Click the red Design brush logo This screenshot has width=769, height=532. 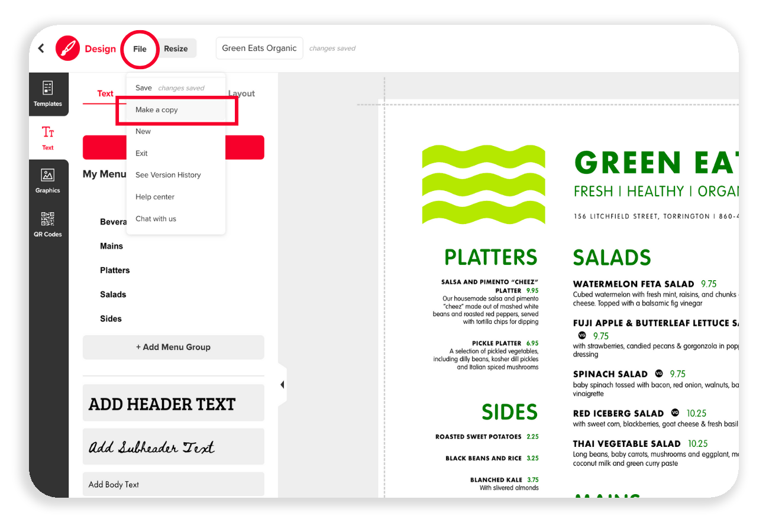click(x=67, y=48)
